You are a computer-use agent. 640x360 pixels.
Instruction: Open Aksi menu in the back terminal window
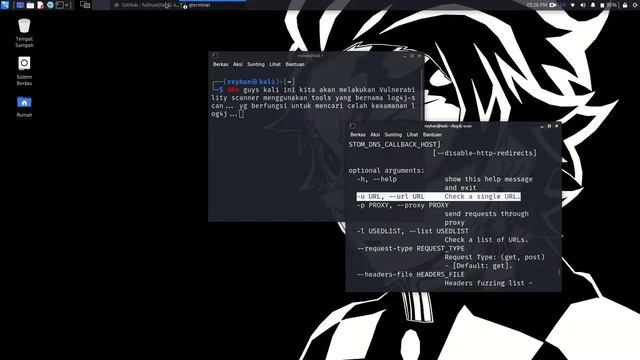pyautogui.click(x=238, y=64)
